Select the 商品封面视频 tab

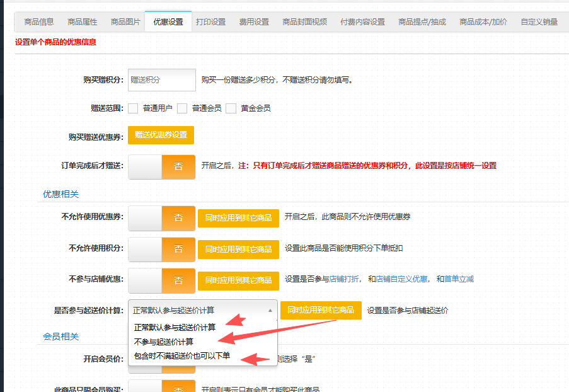[x=304, y=22]
